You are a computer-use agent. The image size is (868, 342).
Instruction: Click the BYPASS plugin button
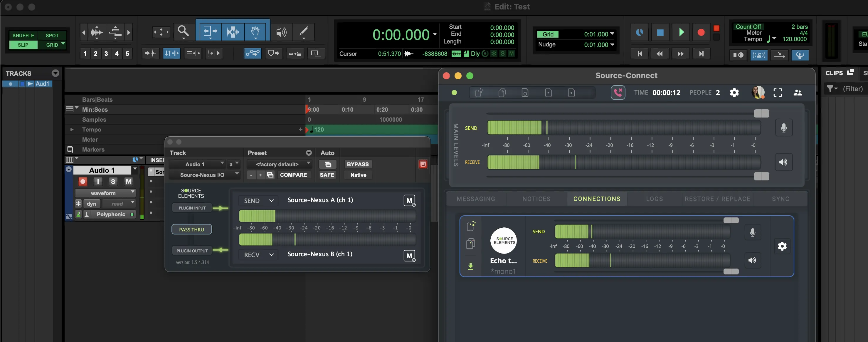358,164
